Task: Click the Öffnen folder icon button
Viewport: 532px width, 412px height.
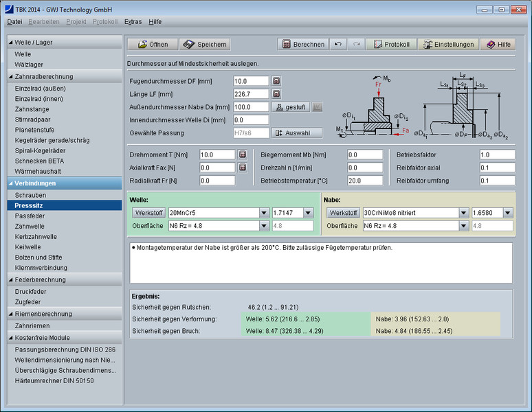Action: click(x=152, y=44)
